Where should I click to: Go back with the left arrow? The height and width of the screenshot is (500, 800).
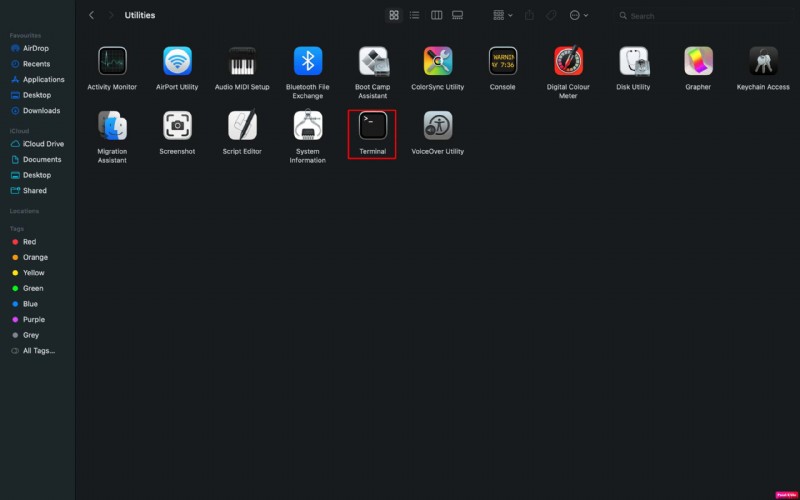[91, 15]
